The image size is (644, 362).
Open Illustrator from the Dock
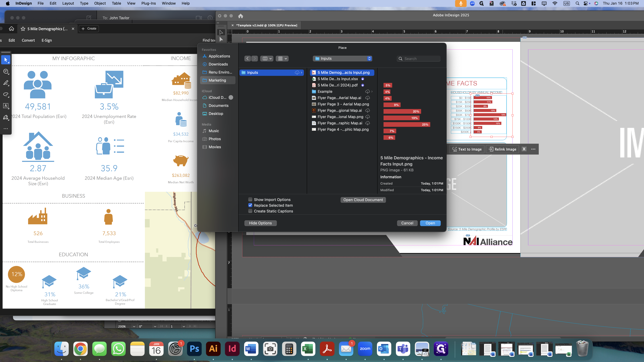coord(213,349)
